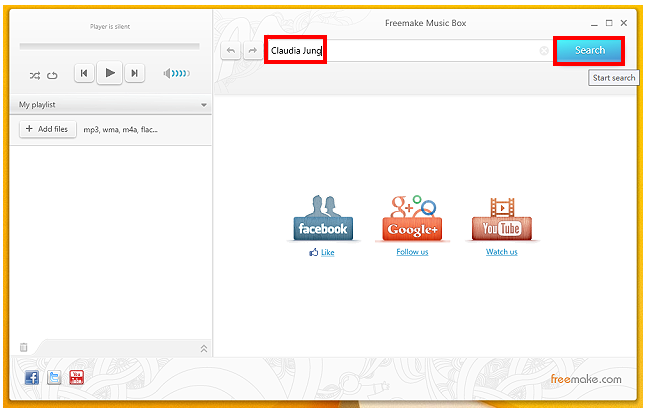Click the Add files button

coord(47,129)
